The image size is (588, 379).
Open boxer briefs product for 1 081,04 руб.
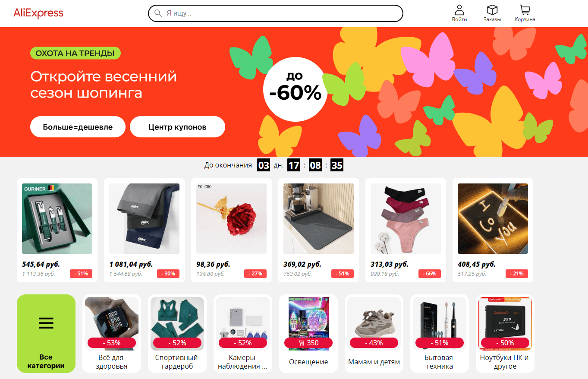click(x=145, y=230)
